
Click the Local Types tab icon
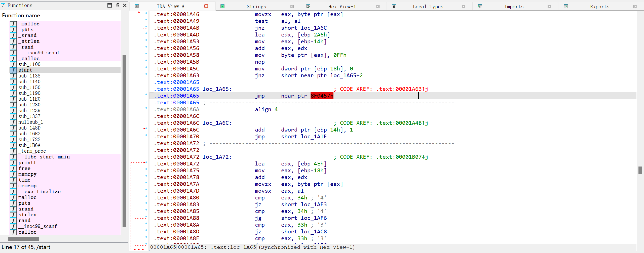click(394, 7)
